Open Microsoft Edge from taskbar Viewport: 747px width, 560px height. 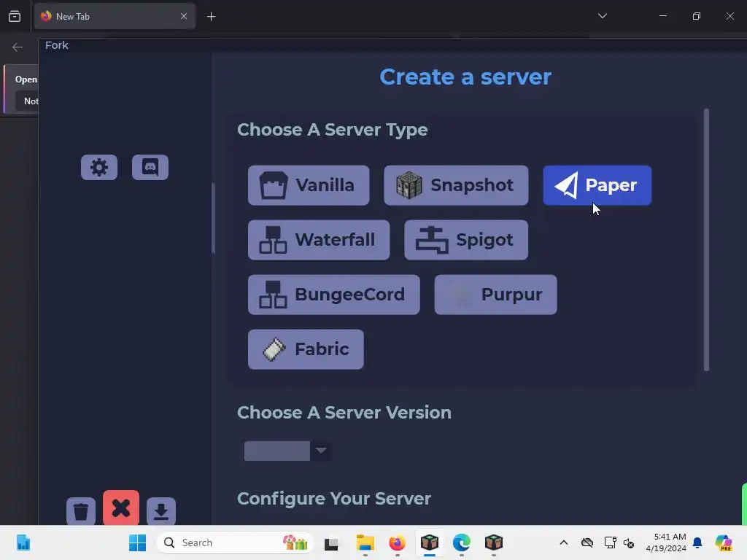(461, 542)
